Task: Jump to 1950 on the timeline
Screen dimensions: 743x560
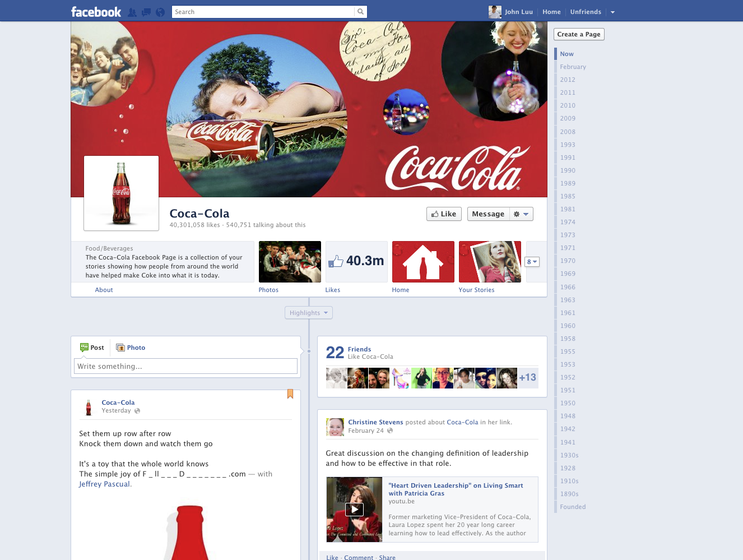Action: [568, 403]
